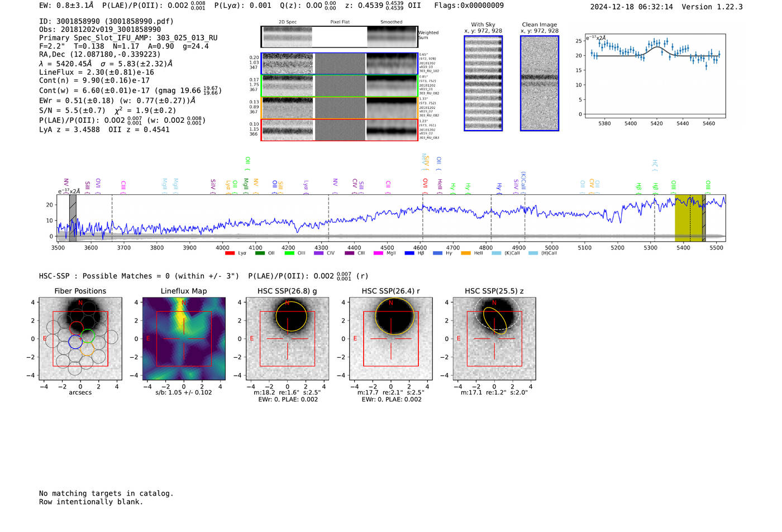Click 'Row intentionally blank.' text
782x532 pixels.
point(91,502)
